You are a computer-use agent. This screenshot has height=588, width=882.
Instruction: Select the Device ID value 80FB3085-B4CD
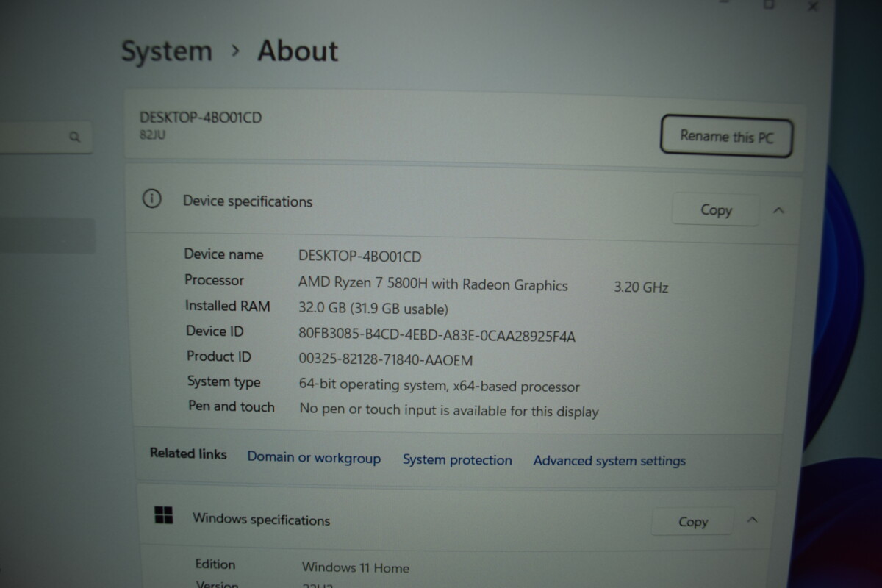click(x=437, y=337)
